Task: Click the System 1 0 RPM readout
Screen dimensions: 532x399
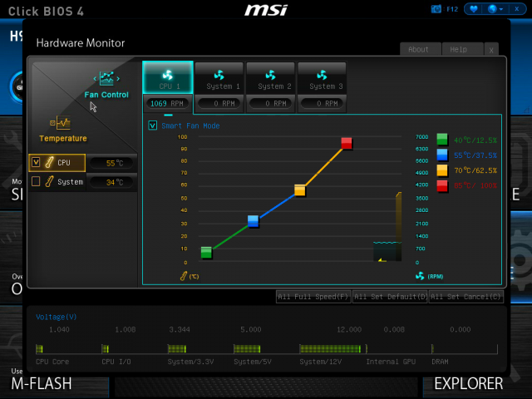Action: pos(219,103)
